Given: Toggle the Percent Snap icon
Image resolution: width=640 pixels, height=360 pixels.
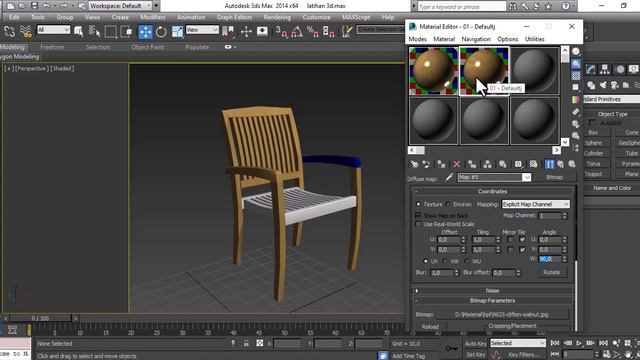Looking at the screenshot, I should pyautogui.click(x=313, y=31).
